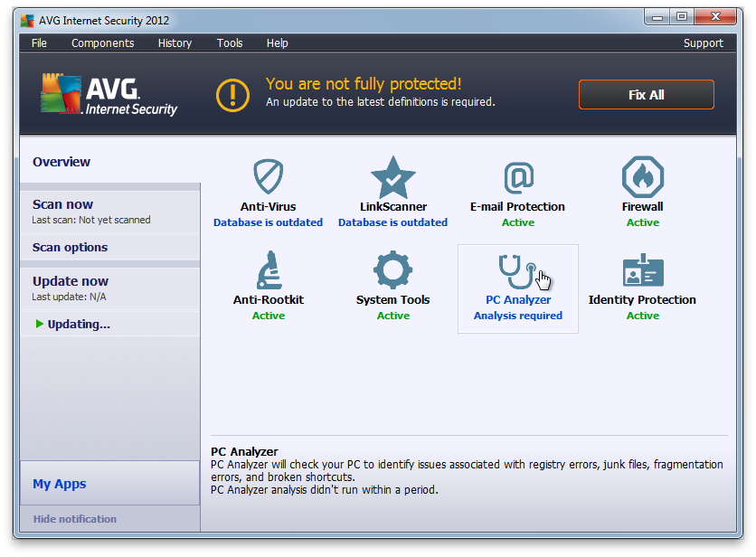This screenshot has width=756, height=557.
Task: Open Scan options
Action: pos(70,248)
